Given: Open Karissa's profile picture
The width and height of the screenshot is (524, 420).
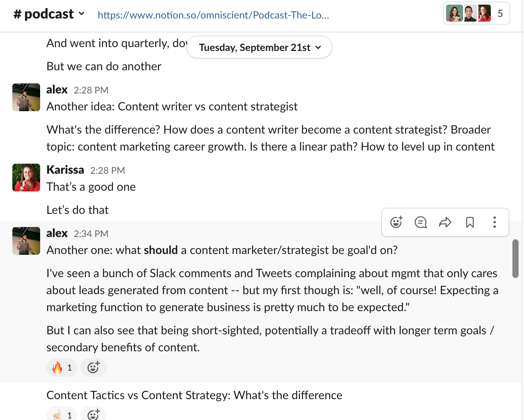Looking at the screenshot, I should click(x=26, y=178).
